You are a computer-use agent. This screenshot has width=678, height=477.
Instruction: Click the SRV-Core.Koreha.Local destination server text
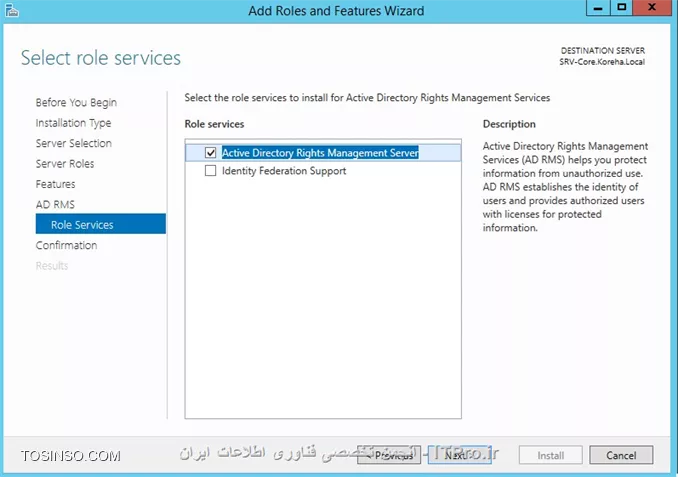(602, 62)
